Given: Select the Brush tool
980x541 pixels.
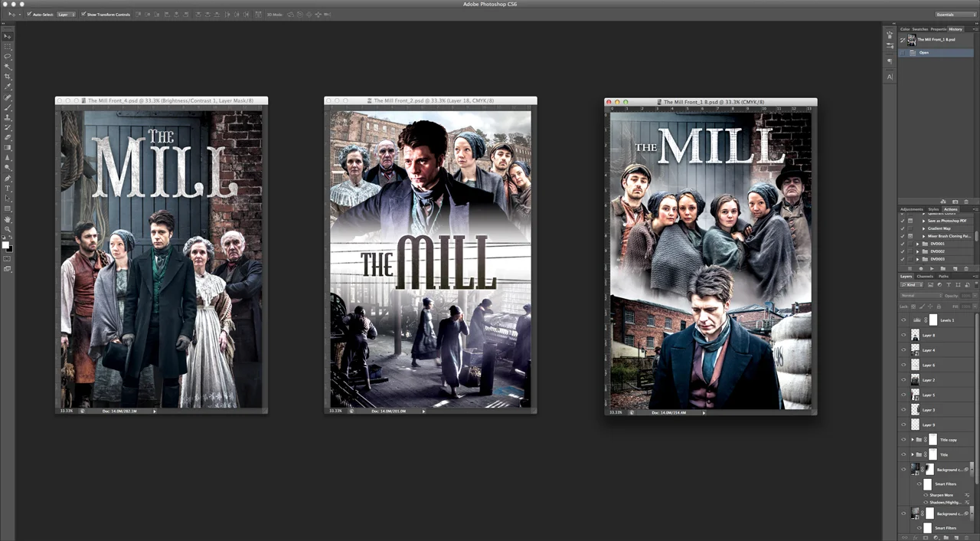Looking at the screenshot, I should click(7, 107).
